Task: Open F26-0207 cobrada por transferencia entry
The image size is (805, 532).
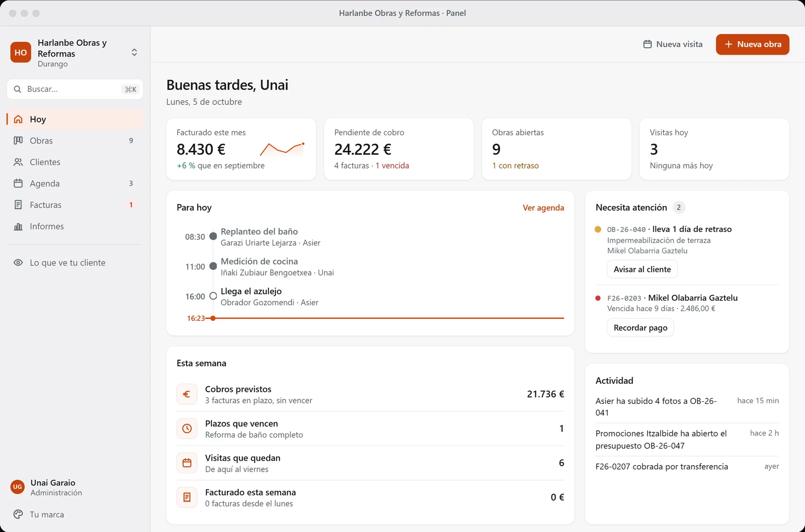Action: (687, 467)
